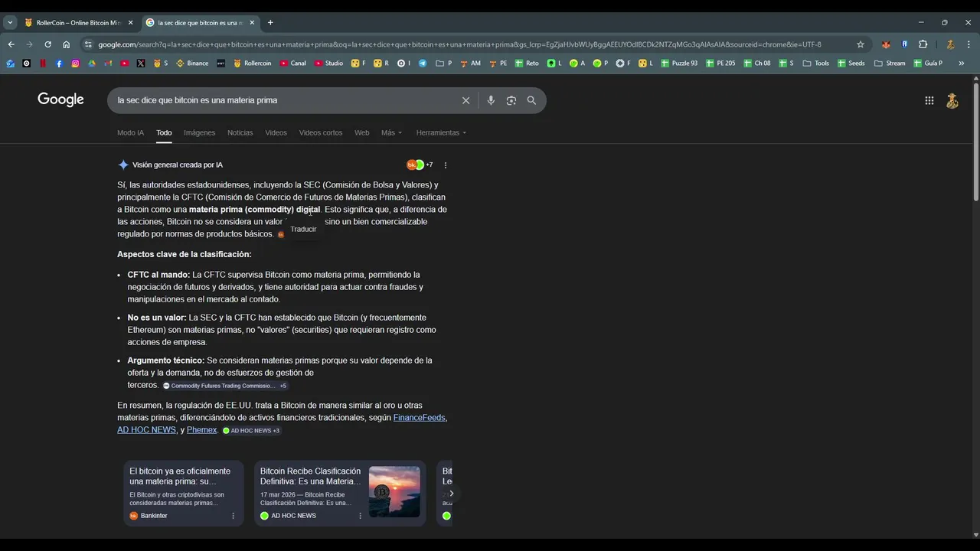
Task: Open Bankinter card three-dot menu
Action: tap(234, 516)
